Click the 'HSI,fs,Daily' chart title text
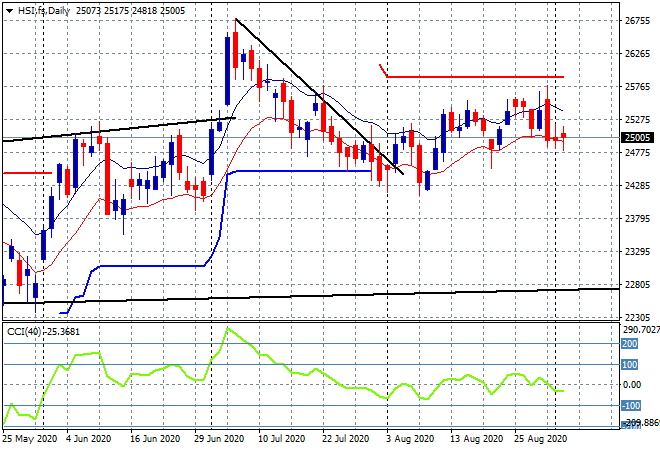Screen dimensions: 660x450 (x=44, y=11)
